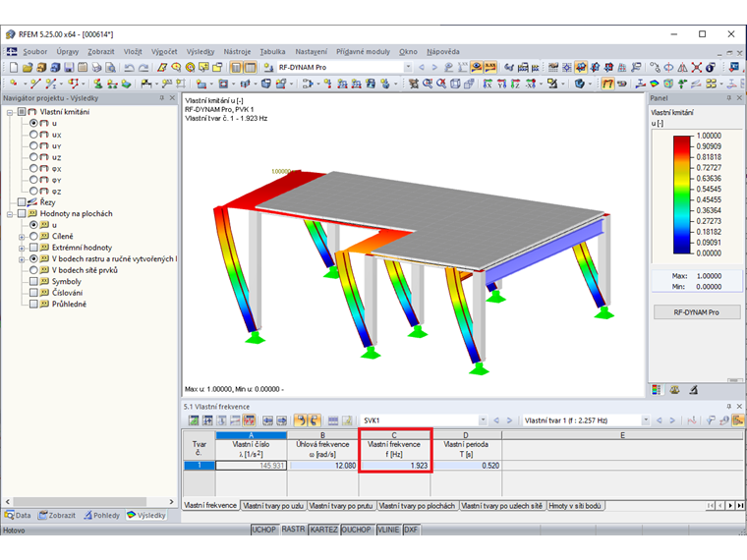This screenshot has height=560, width=747.
Task: Click the view in Y direction icon
Action: pyautogui.click(x=501, y=84)
